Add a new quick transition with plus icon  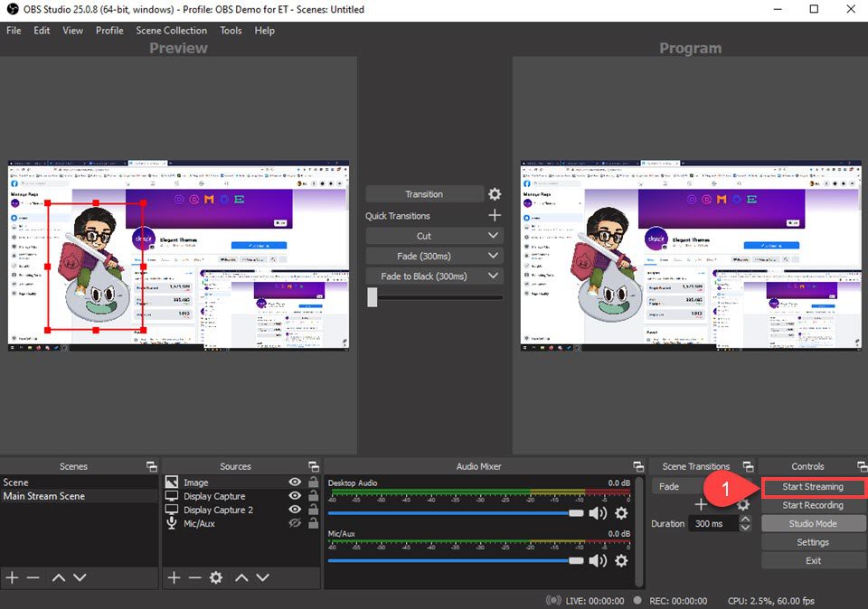pos(495,215)
